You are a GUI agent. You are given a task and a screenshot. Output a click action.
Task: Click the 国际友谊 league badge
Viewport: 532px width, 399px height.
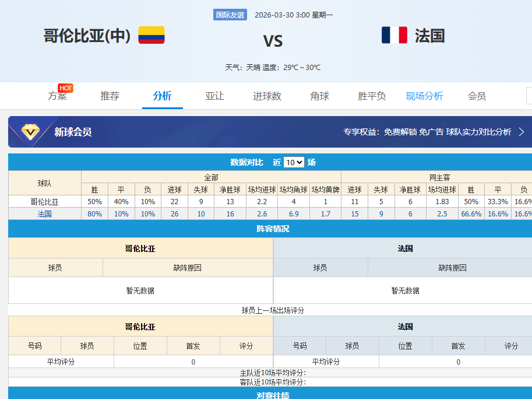tap(230, 15)
